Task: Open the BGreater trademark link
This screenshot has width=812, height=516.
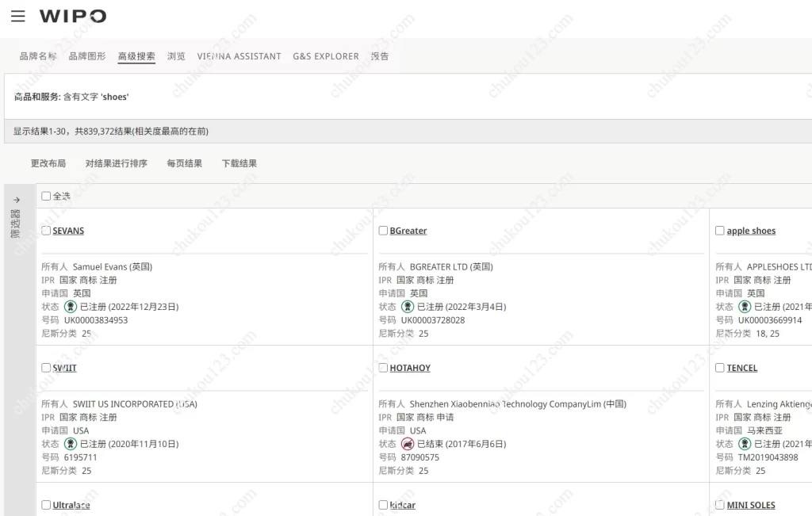Action: tap(408, 231)
